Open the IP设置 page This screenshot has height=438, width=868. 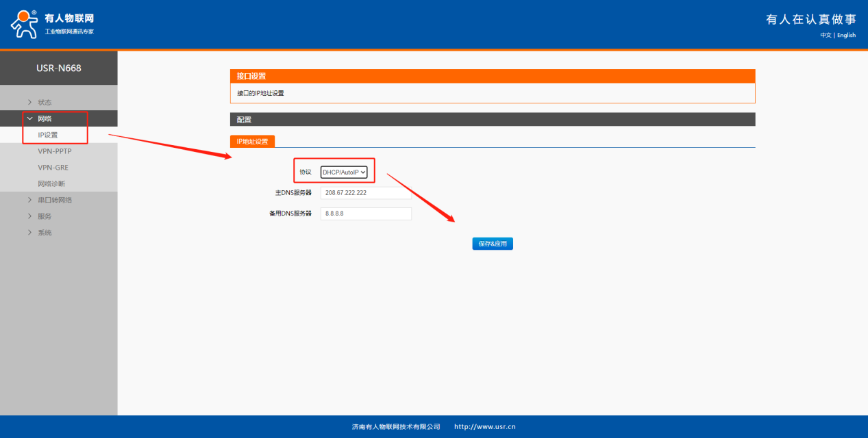click(x=48, y=135)
